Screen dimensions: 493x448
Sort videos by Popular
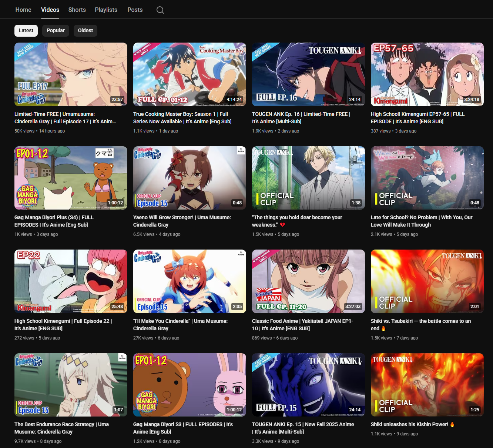[x=56, y=30]
